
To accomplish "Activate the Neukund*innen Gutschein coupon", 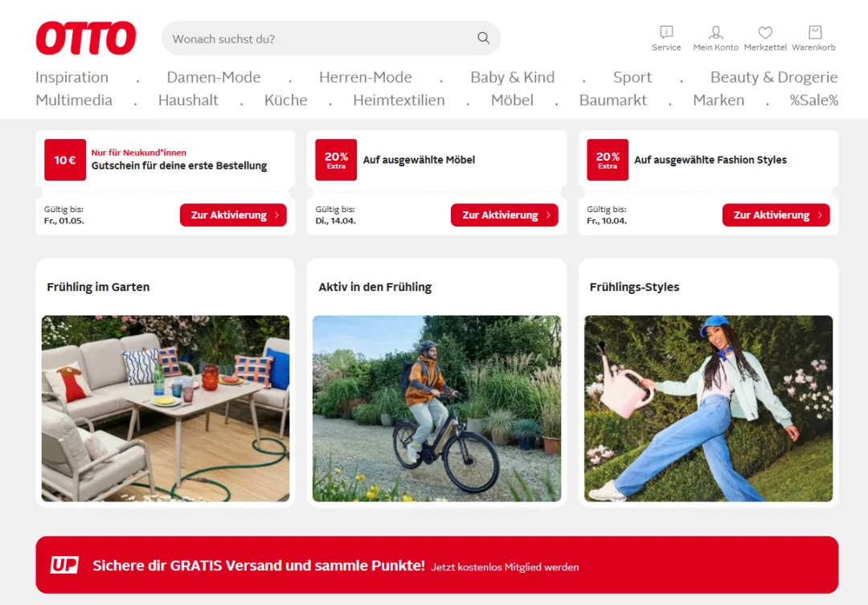I will coord(233,215).
